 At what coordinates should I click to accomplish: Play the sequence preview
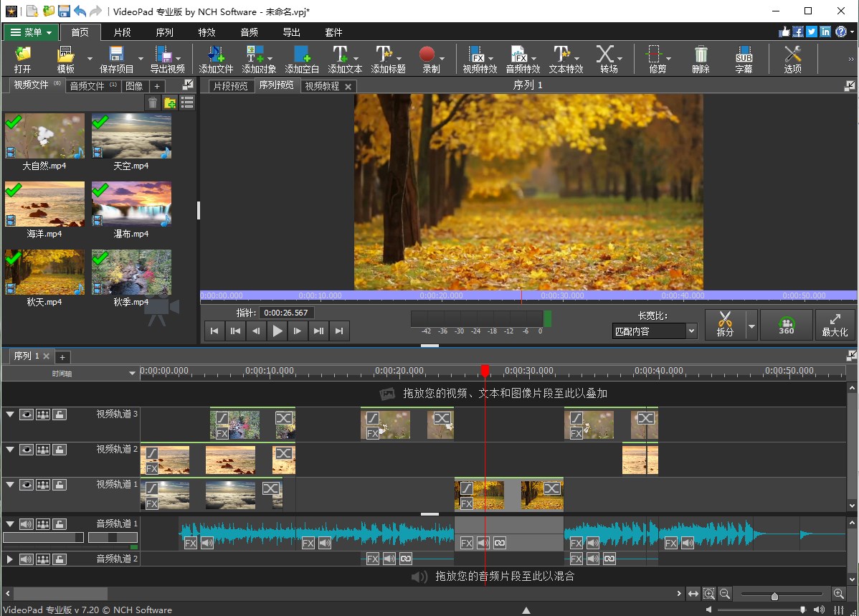[x=277, y=331]
